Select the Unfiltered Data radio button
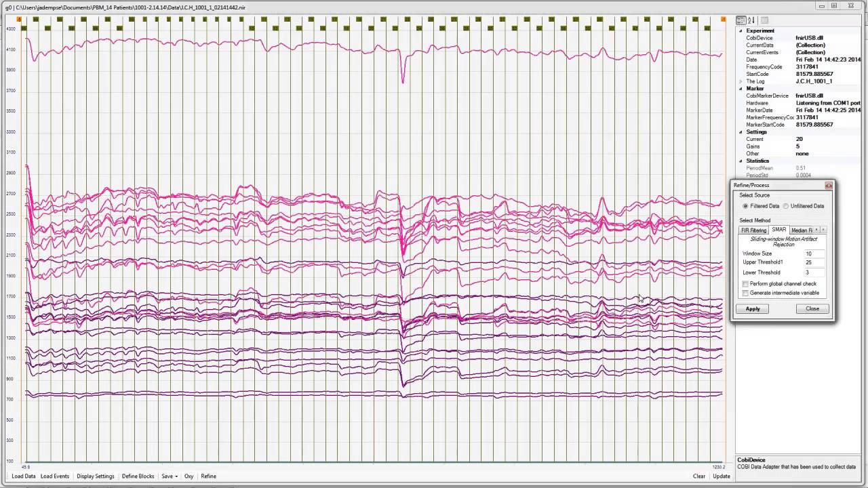This screenshot has width=868, height=488. [x=786, y=206]
